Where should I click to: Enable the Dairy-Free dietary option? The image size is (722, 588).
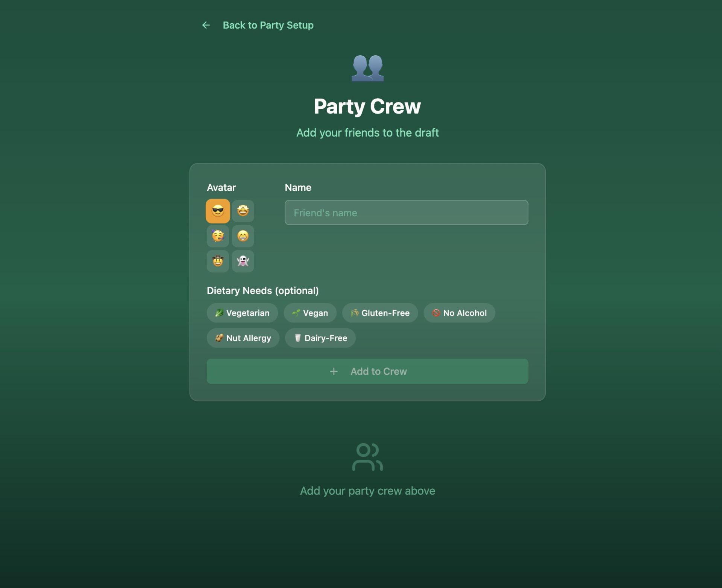pos(320,338)
